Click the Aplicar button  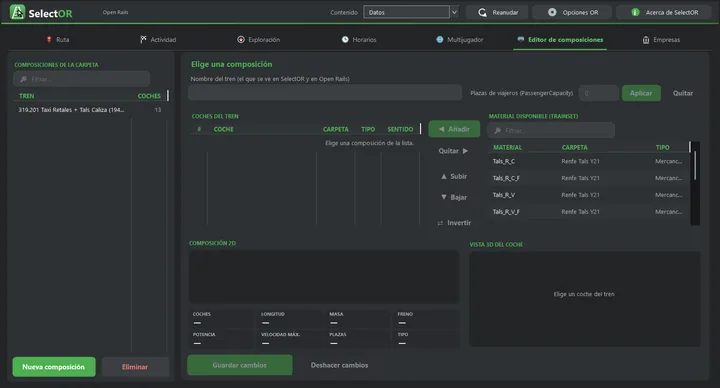pyautogui.click(x=641, y=93)
